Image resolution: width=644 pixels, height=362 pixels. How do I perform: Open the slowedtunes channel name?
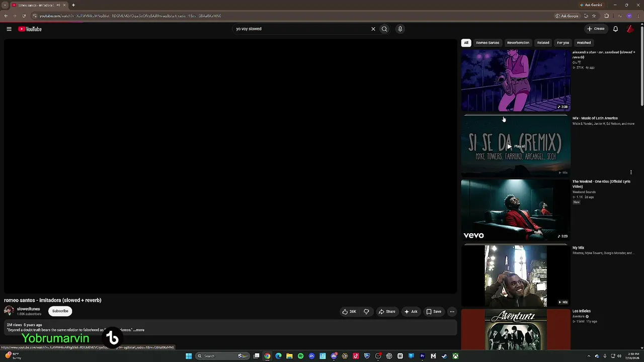coord(29,309)
